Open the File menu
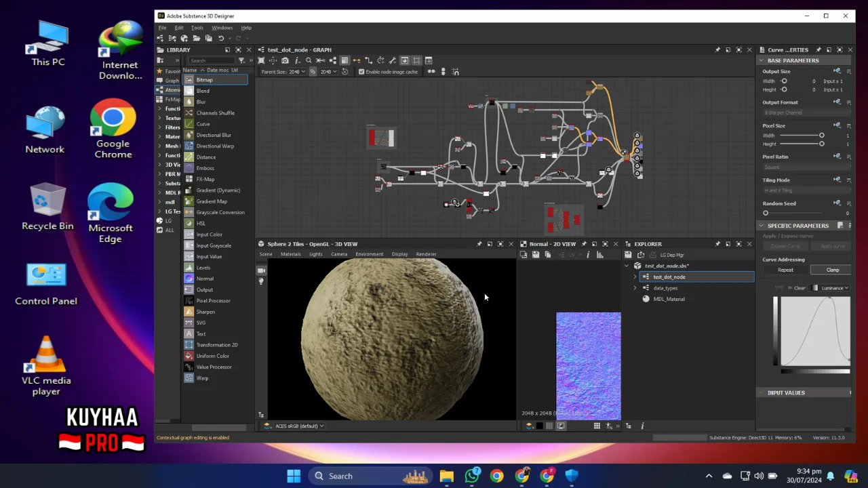 click(162, 28)
